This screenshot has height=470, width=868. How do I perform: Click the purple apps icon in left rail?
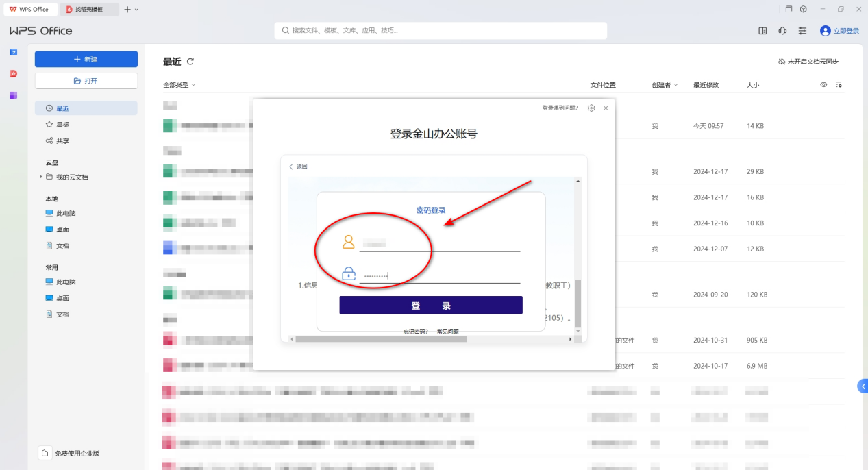coord(13,95)
